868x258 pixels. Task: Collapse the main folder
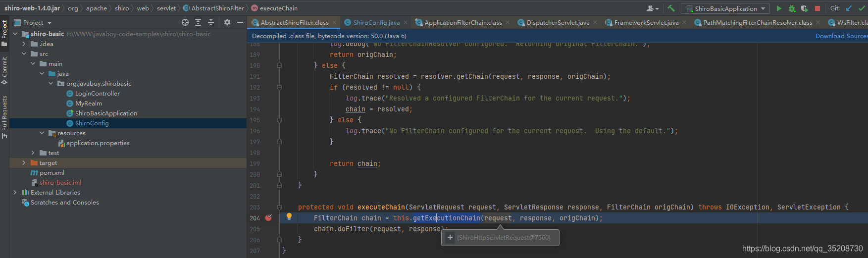click(x=33, y=63)
